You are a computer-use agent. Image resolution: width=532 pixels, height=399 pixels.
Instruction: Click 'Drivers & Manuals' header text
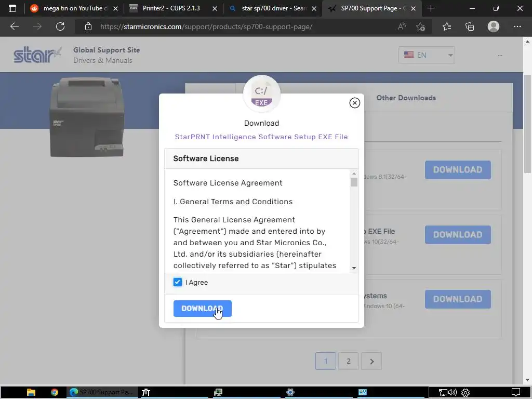[x=103, y=60]
